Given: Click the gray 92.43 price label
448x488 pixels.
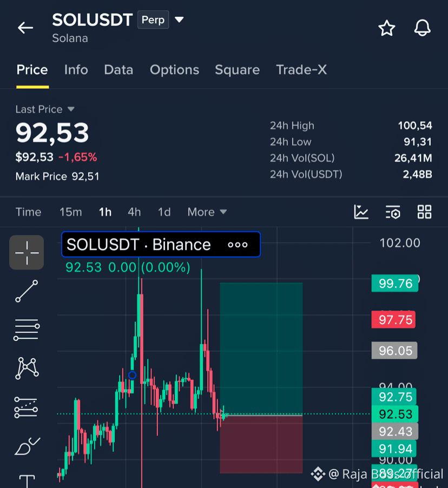Looking at the screenshot, I should point(395,431).
